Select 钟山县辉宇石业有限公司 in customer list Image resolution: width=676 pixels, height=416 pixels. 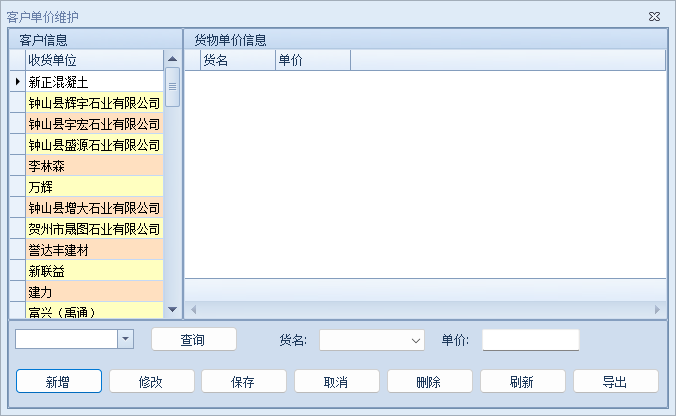[x=94, y=103]
